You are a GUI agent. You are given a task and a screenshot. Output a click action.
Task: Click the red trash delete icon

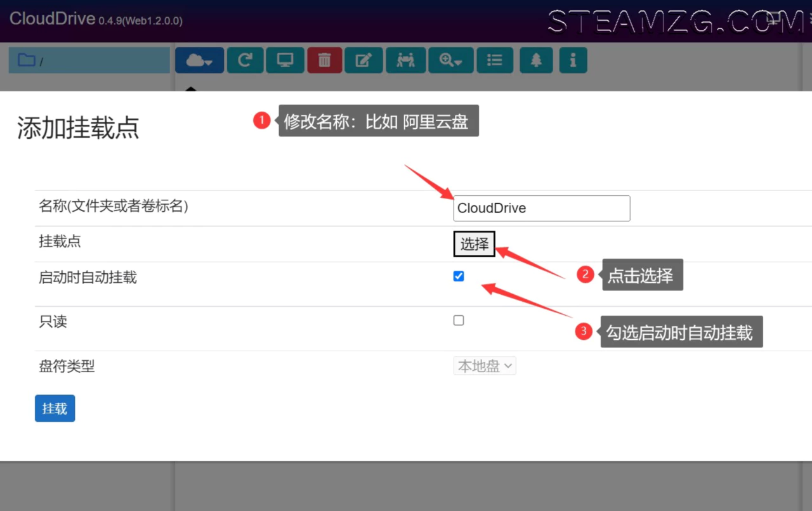324,60
